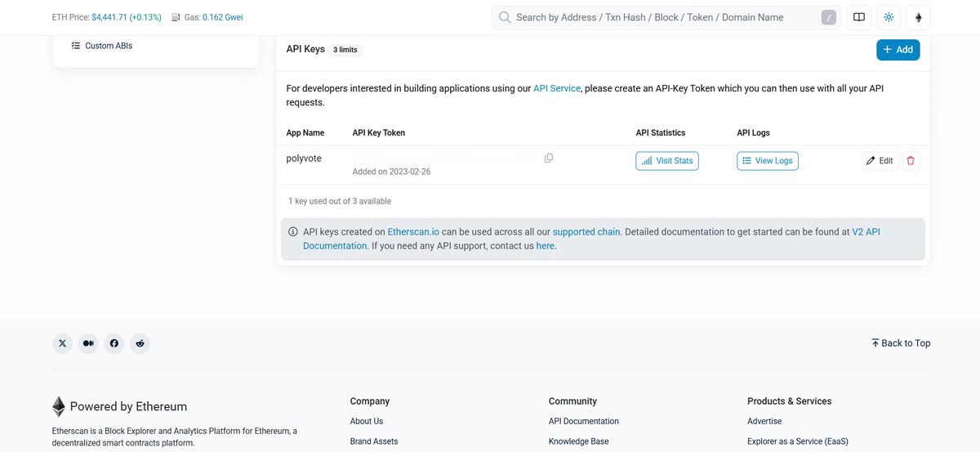
Task: Click the 'Powered by Ethereum' text
Action: (x=128, y=406)
